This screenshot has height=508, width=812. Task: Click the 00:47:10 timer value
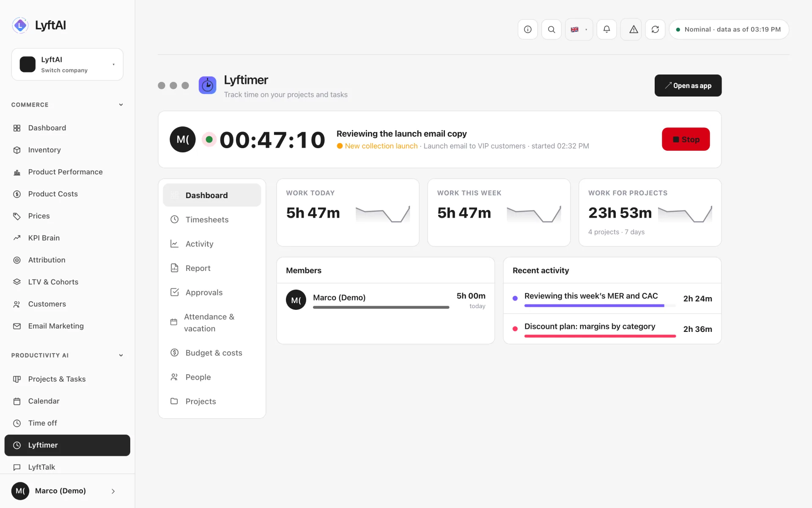coord(272,140)
